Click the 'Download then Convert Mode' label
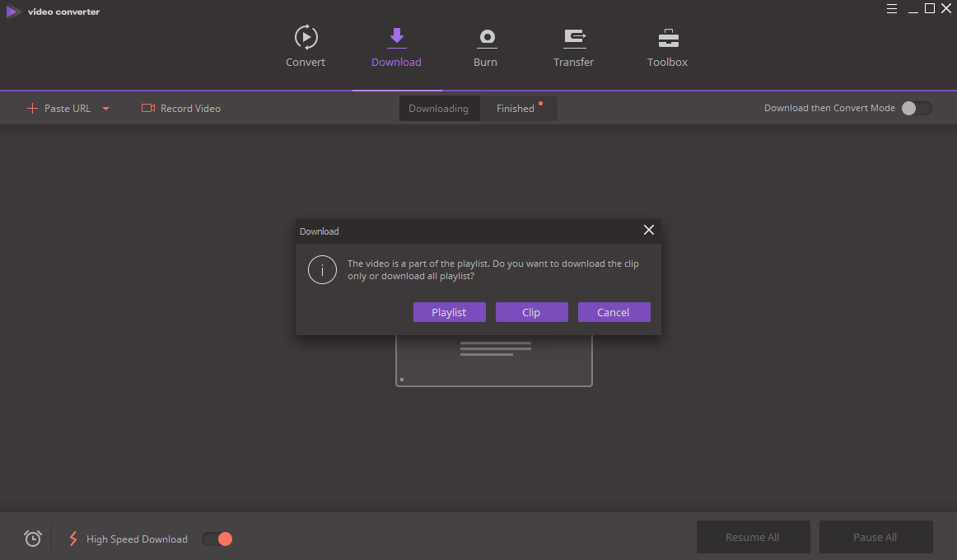 (x=829, y=108)
